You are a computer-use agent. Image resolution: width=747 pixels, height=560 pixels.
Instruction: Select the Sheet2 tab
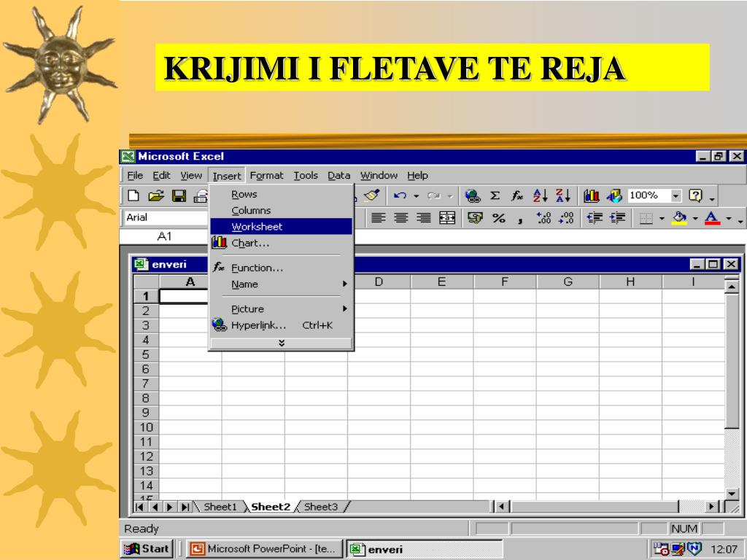pos(271,507)
